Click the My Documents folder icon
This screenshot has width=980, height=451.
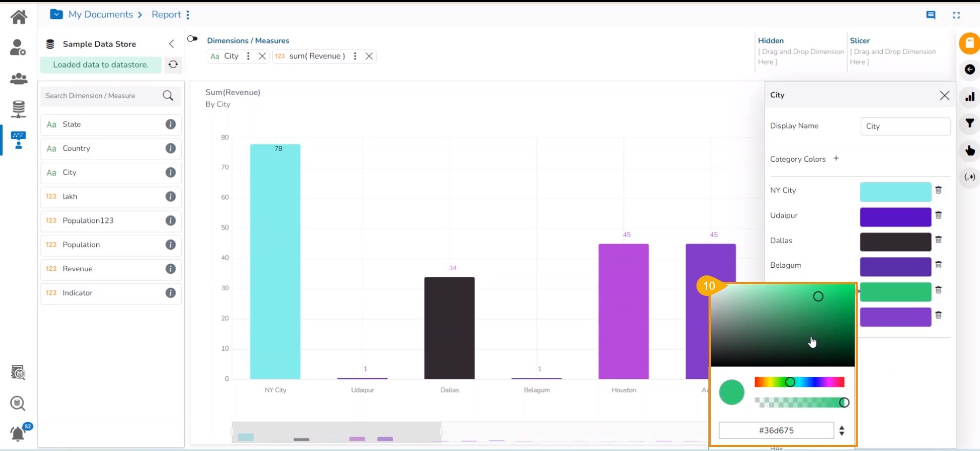tap(56, 14)
